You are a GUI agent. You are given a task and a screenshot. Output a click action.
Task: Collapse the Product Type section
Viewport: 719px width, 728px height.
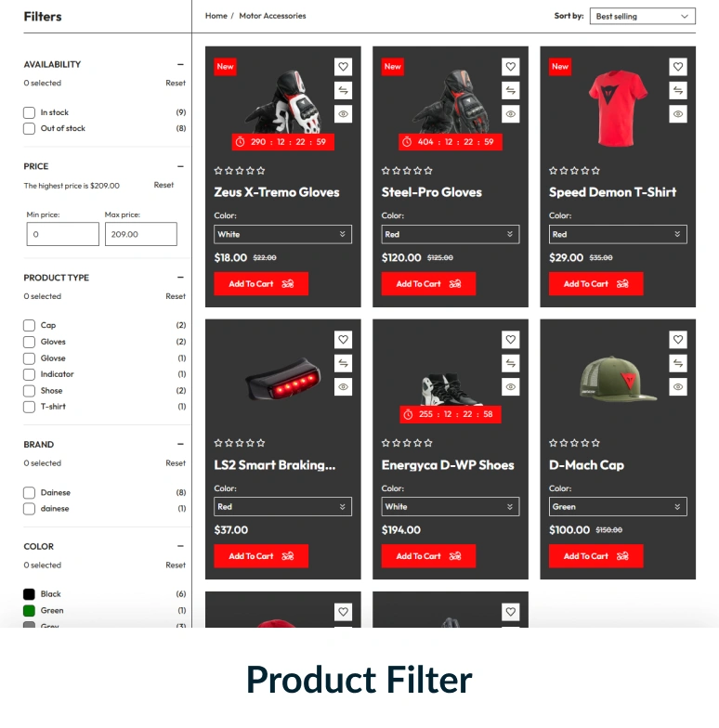point(180,277)
